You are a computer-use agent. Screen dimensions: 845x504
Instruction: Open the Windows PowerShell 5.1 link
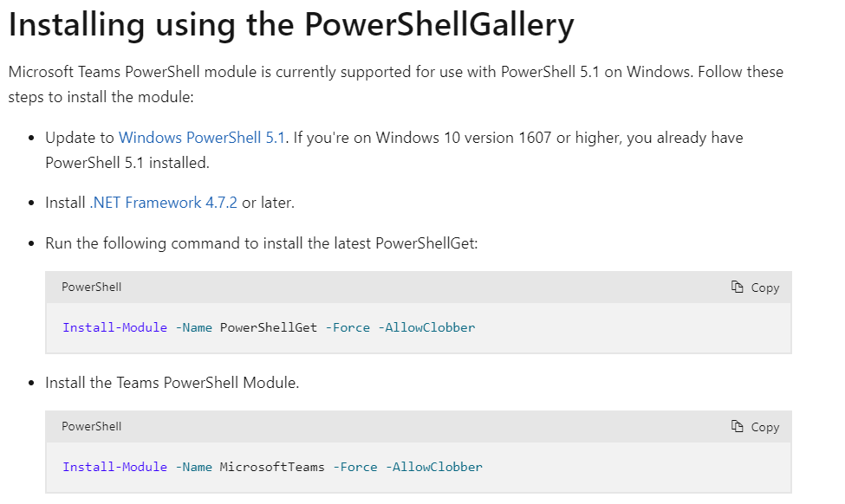(202, 138)
